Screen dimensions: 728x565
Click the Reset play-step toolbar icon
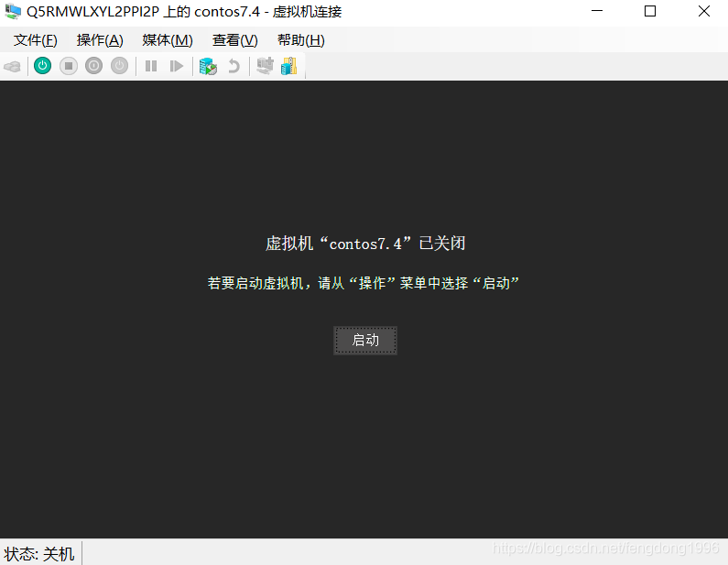(x=177, y=66)
